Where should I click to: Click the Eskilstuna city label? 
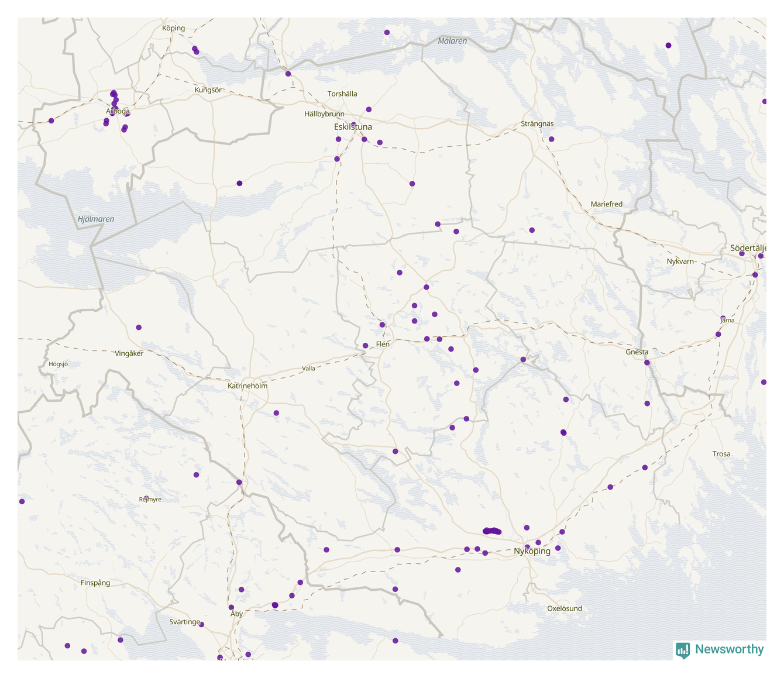click(353, 127)
